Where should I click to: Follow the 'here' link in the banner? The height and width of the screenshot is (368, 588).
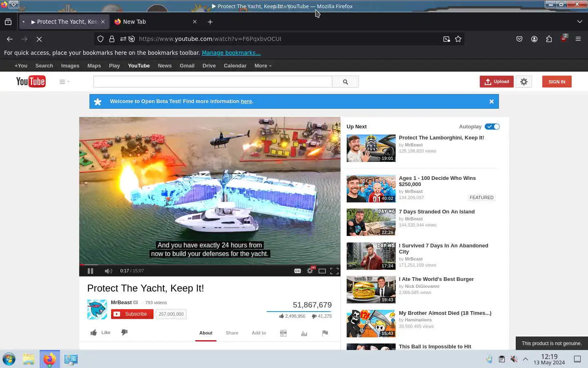click(246, 101)
